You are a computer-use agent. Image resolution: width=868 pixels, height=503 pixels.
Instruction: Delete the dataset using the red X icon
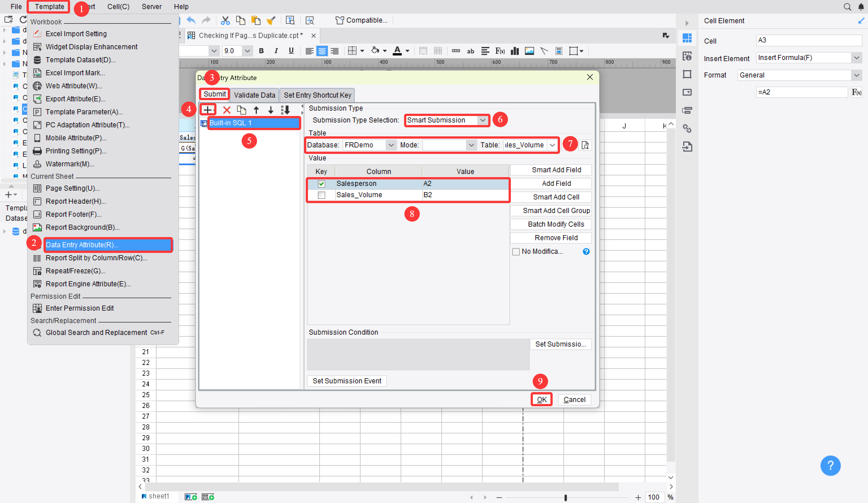pos(226,110)
